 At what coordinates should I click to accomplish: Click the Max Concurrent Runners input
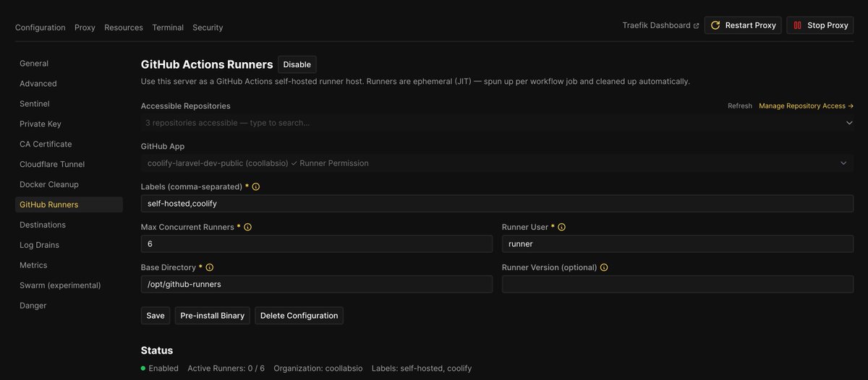pyautogui.click(x=317, y=244)
